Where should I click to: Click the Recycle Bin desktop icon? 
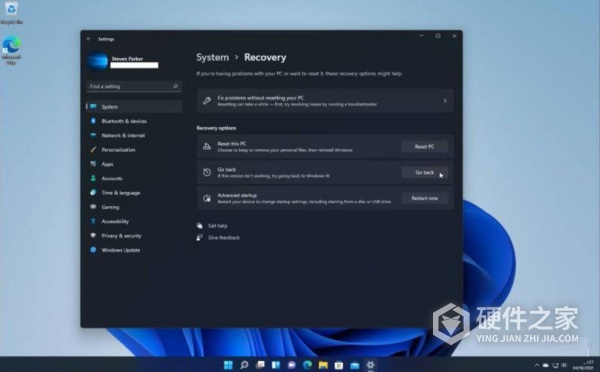[11, 13]
